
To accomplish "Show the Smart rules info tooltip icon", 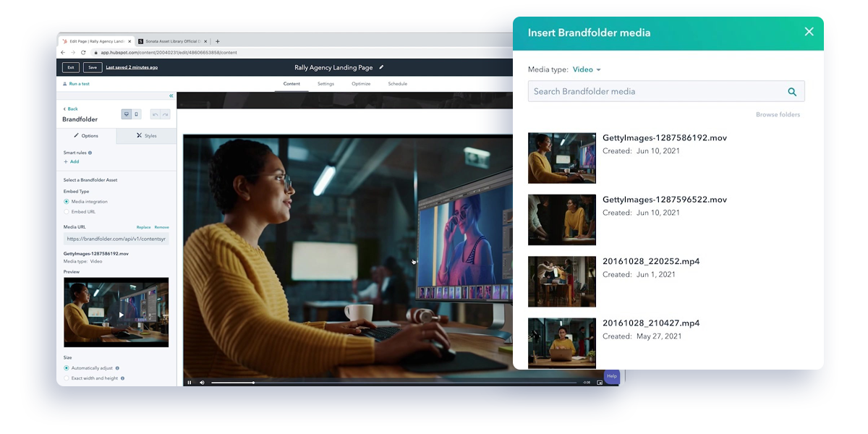I will coord(90,153).
